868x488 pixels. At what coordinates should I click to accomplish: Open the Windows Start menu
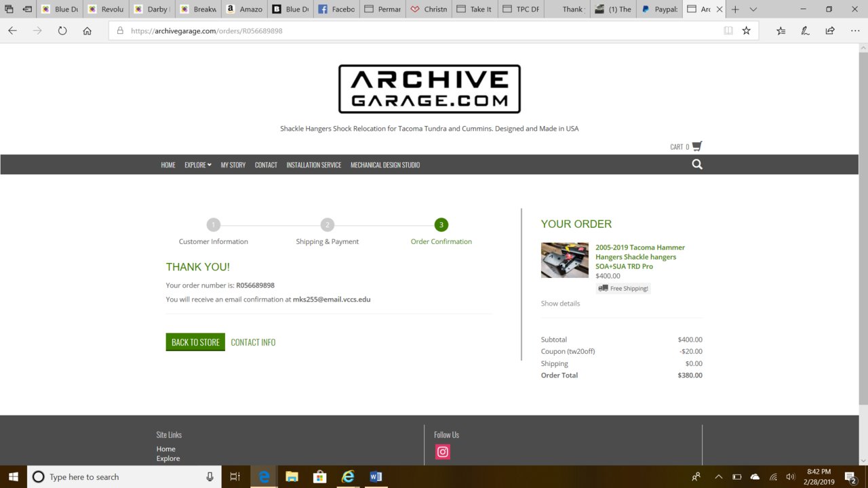coord(14,476)
